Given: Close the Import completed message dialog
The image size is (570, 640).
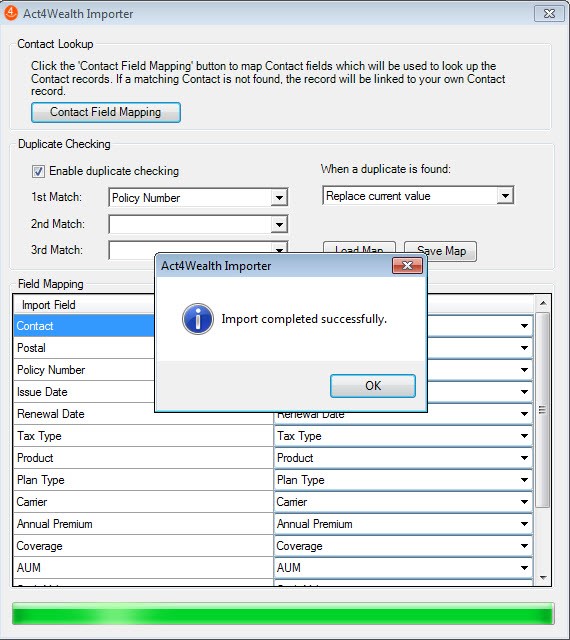Looking at the screenshot, I should pos(407,266).
